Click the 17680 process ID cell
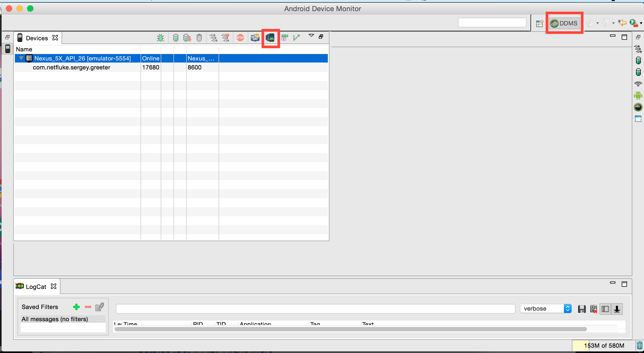The width and height of the screenshot is (644, 353). [x=151, y=67]
